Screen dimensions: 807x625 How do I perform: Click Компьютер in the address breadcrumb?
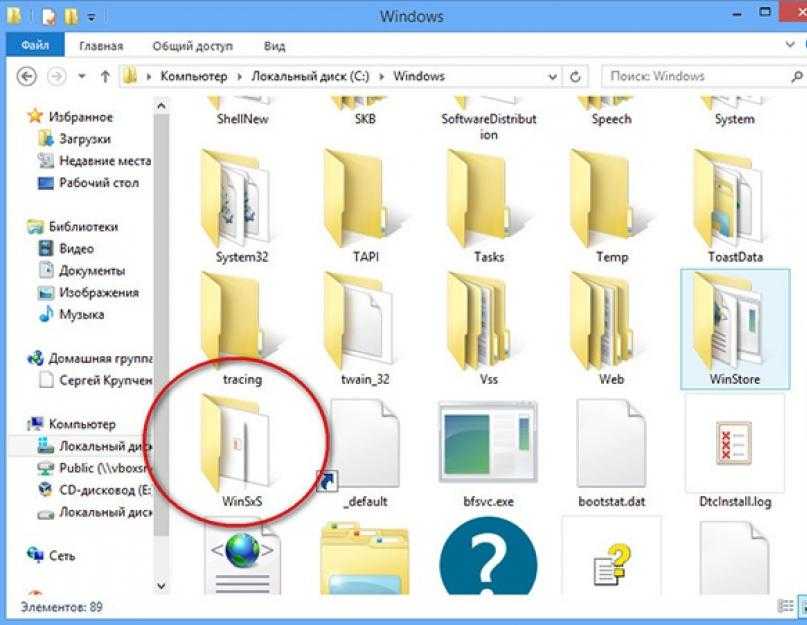click(194, 76)
